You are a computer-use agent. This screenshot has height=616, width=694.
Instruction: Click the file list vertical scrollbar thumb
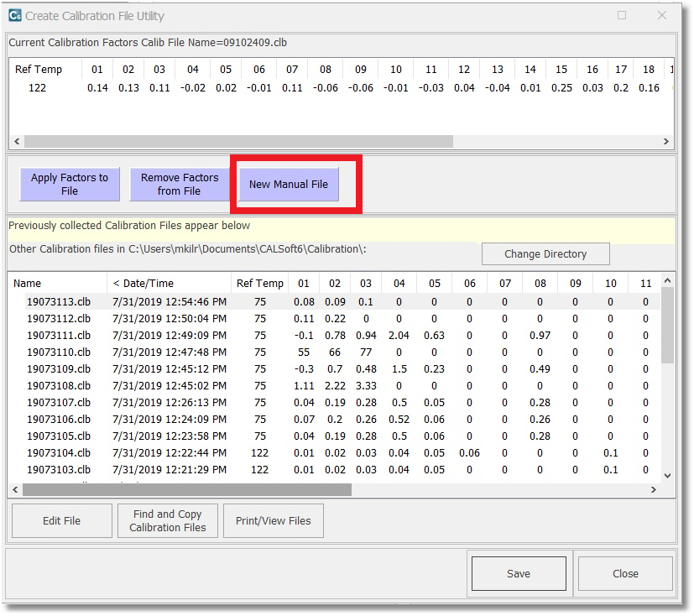click(667, 326)
